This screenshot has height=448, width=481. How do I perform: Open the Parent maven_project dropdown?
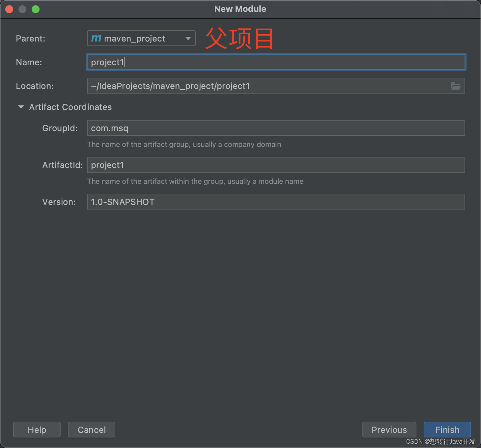point(141,38)
